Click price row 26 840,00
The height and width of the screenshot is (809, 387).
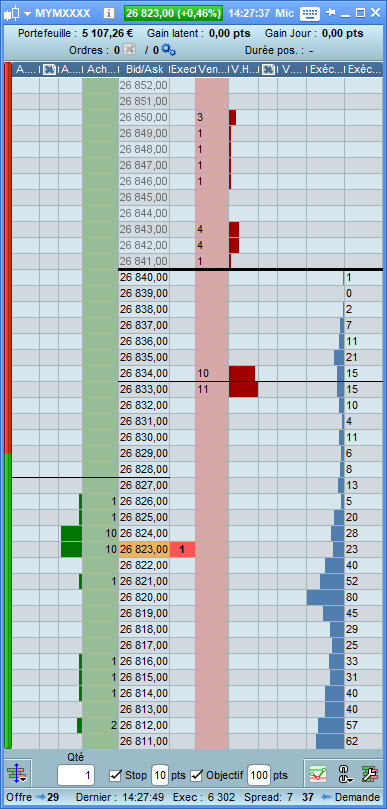[x=144, y=277]
